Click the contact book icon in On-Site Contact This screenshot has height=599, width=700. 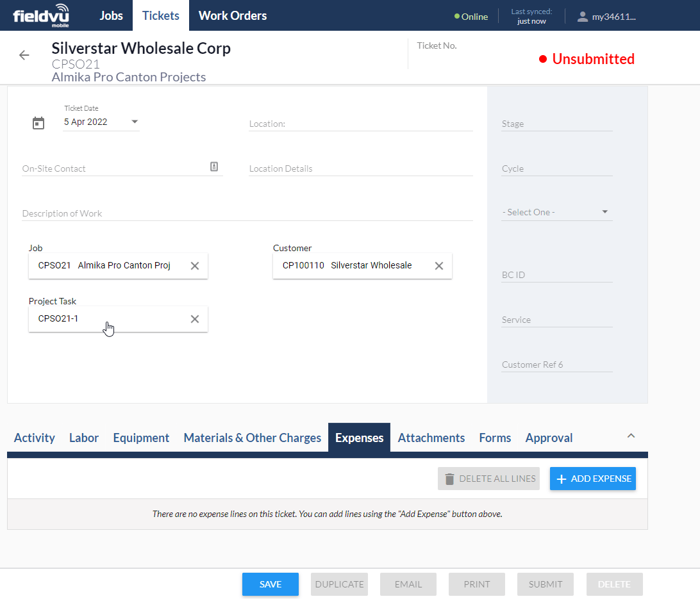coord(214,167)
